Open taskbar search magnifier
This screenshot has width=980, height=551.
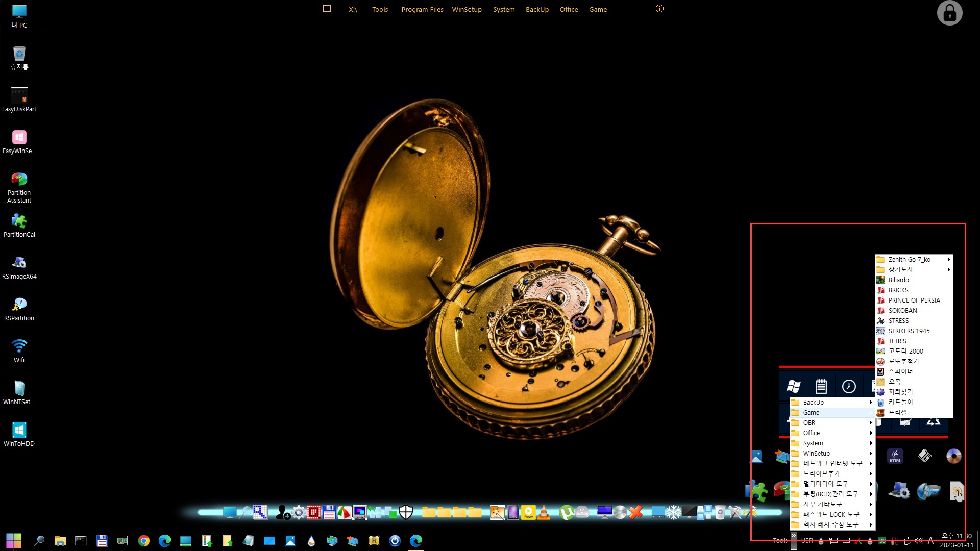[39, 541]
